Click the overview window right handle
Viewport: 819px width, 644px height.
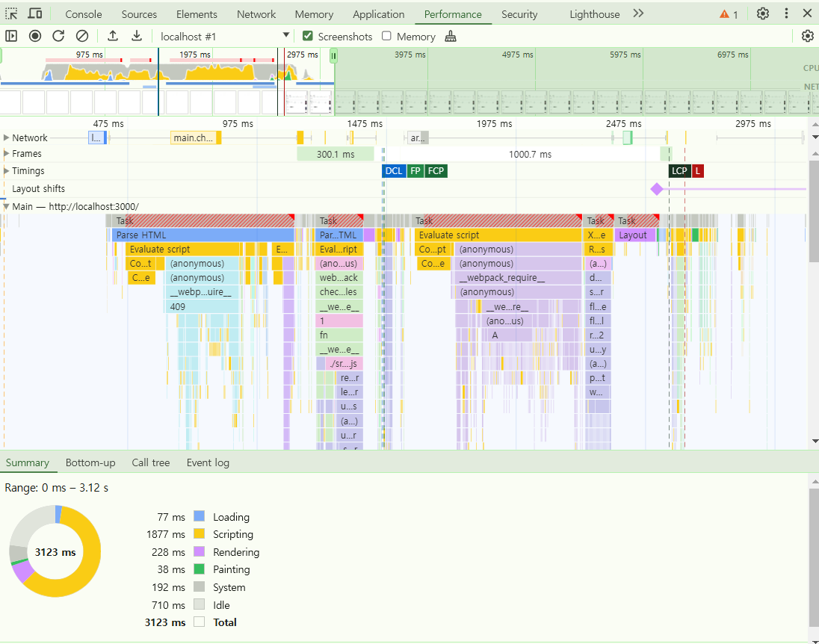[333, 55]
